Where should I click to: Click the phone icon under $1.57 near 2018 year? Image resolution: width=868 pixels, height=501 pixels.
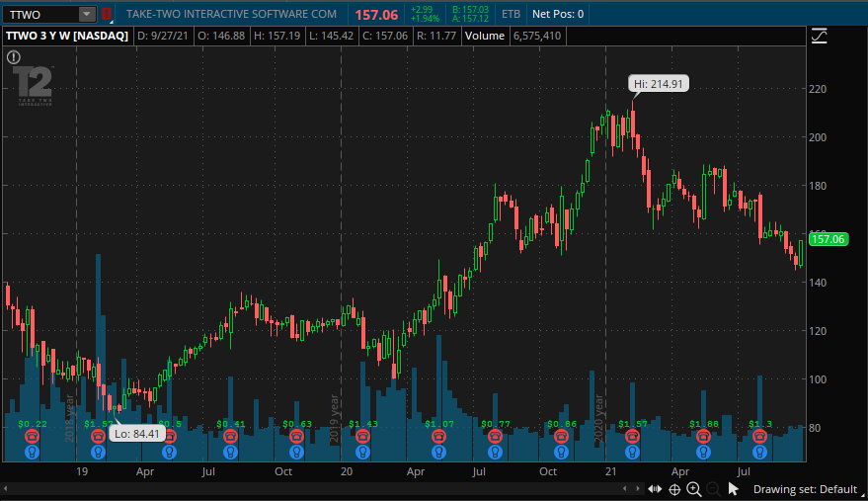coord(98,438)
